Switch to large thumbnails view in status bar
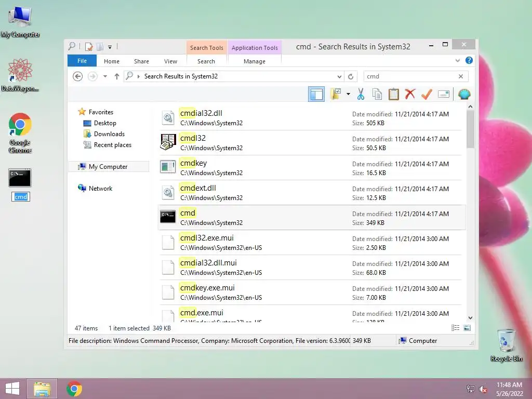 [x=467, y=328]
